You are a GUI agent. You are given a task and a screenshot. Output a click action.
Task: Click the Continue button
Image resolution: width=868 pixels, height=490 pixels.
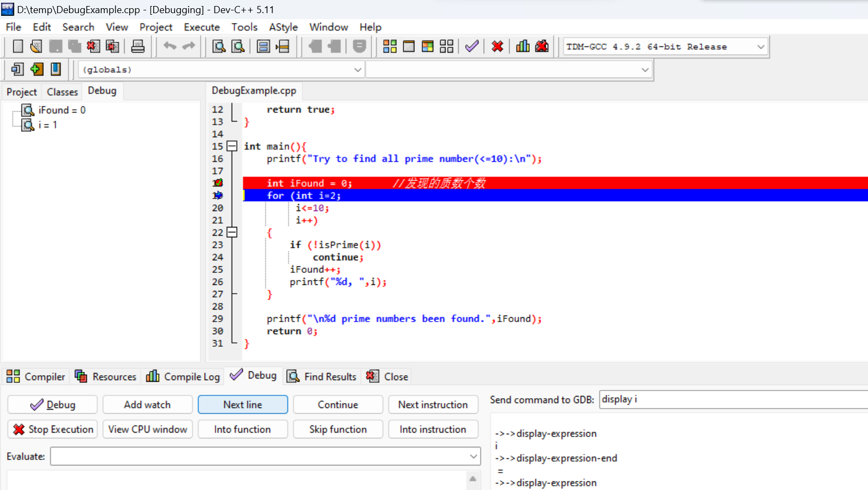pyautogui.click(x=338, y=405)
